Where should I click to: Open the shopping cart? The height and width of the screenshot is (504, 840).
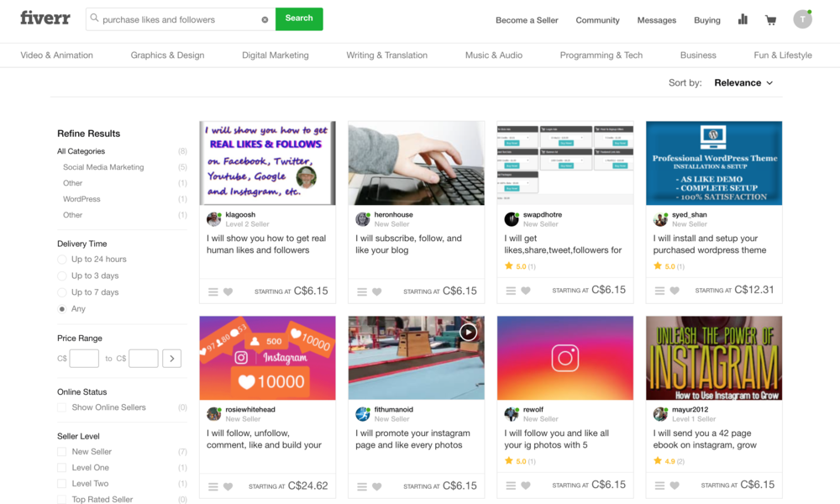pos(771,20)
